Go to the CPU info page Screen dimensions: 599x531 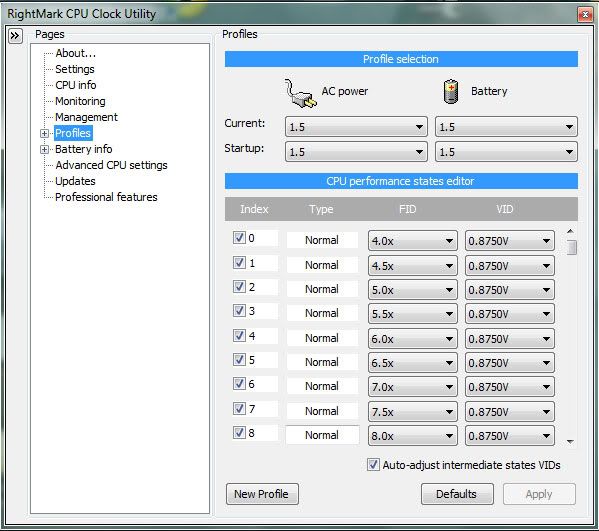[x=76, y=85]
